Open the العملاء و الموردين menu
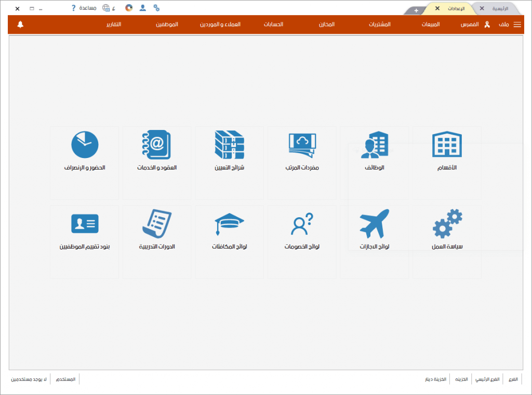532x395 pixels. click(220, 24)
